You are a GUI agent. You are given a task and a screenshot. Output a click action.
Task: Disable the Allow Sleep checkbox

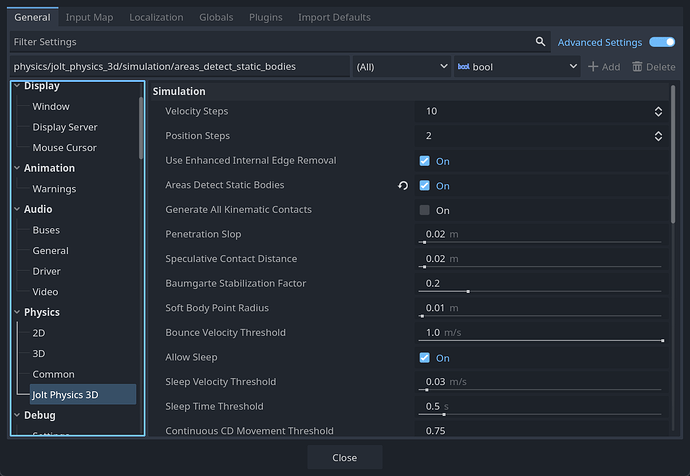424,358
